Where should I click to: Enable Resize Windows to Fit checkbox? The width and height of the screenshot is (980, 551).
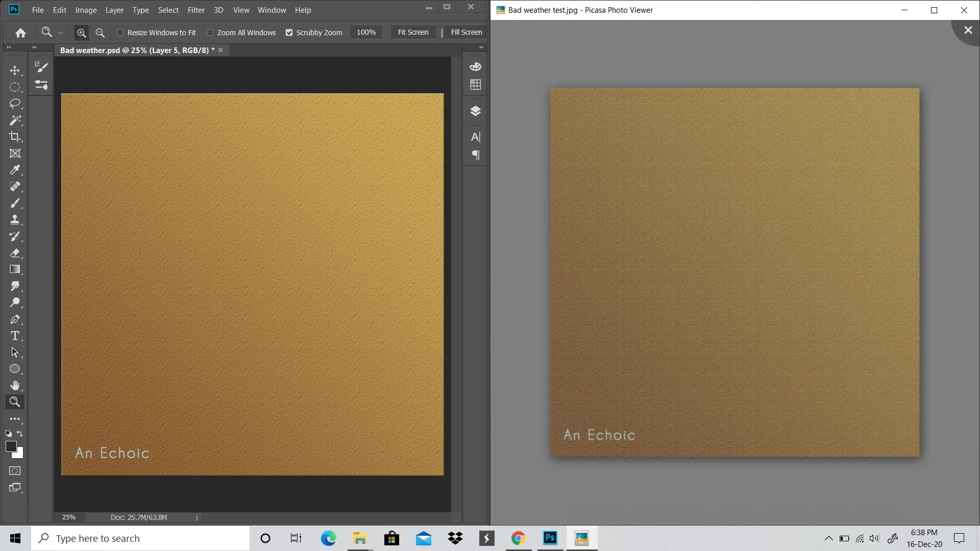click(120, 33)
